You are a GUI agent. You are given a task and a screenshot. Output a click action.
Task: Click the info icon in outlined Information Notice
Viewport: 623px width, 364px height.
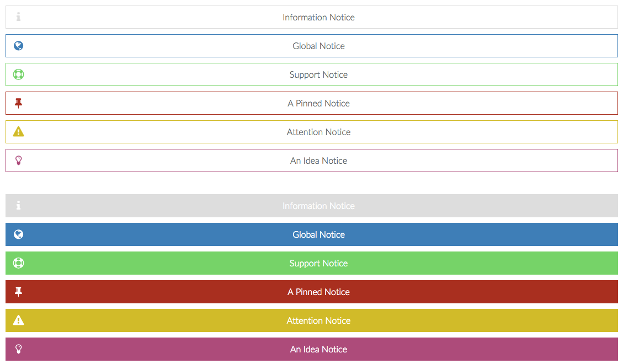(x=18, y=17)
